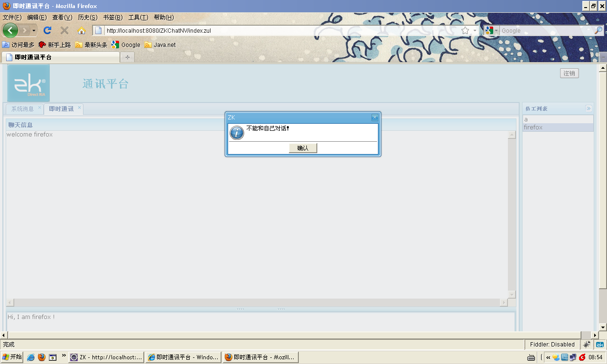Open the 工具 menu

click(x=138, y=18)
